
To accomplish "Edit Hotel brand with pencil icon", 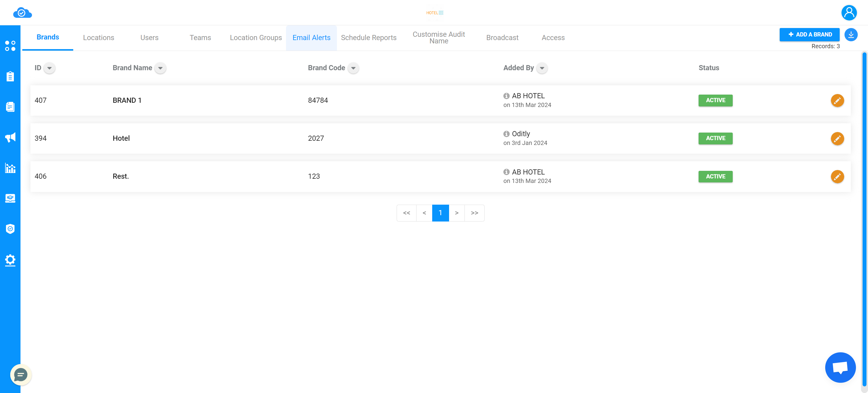I will pos(837,139).
